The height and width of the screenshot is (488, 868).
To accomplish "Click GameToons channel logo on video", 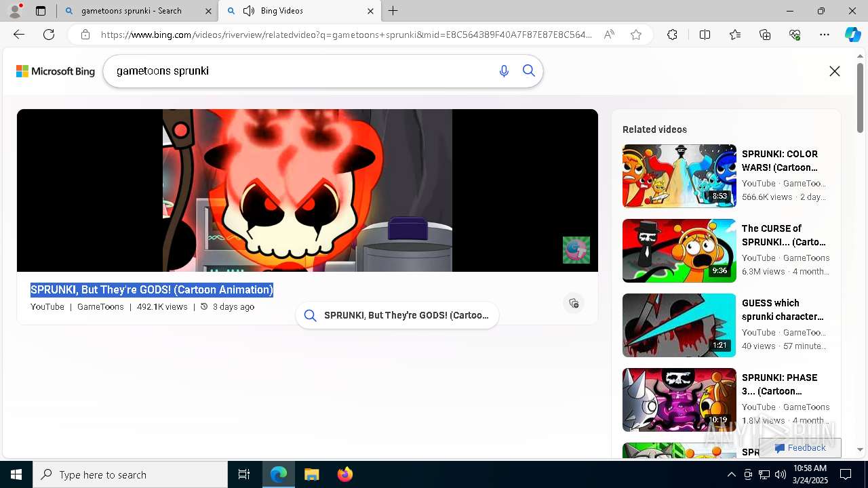I will tap(576, 250).
